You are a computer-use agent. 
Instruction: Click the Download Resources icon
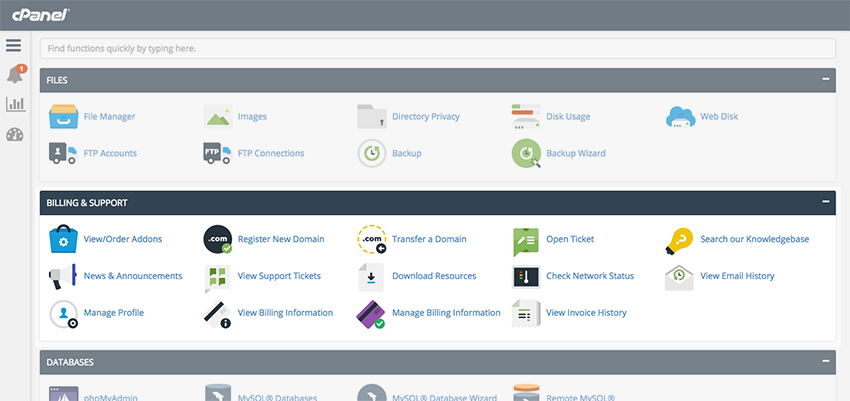tap(371, 277)
